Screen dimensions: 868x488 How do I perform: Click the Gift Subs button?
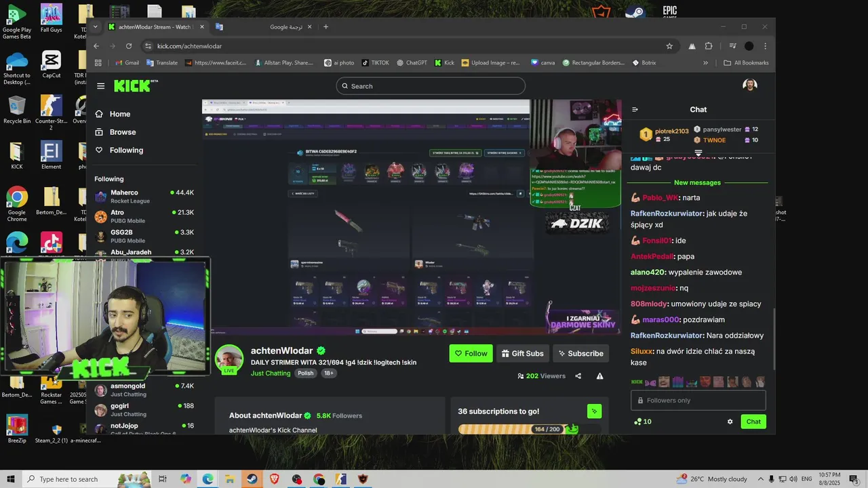pos(522,353)
